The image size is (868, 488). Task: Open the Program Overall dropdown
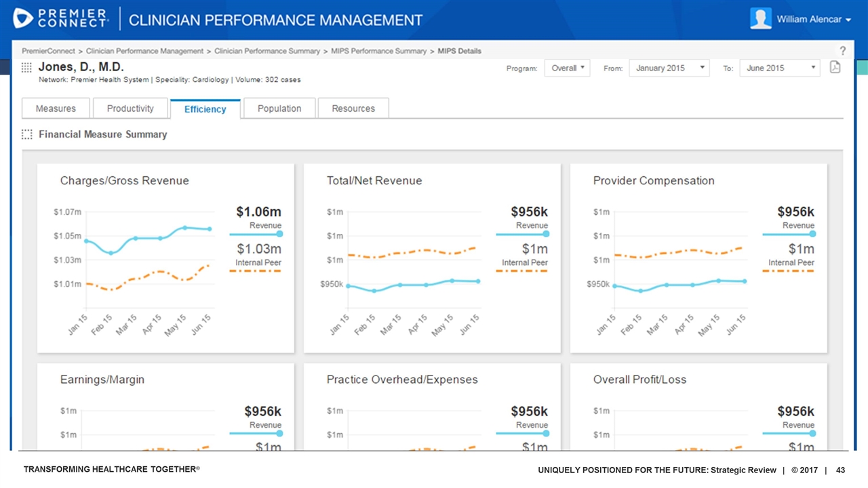point(567,68)
